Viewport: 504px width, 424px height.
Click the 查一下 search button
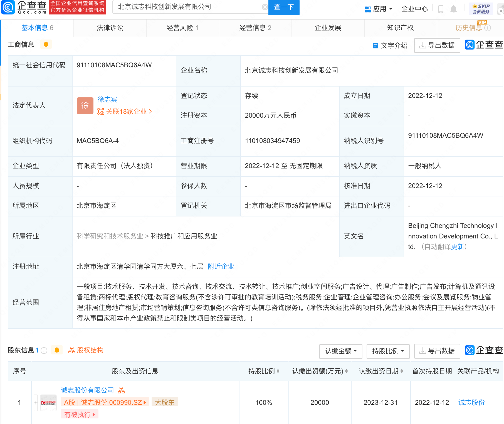[x=284, y=7]
